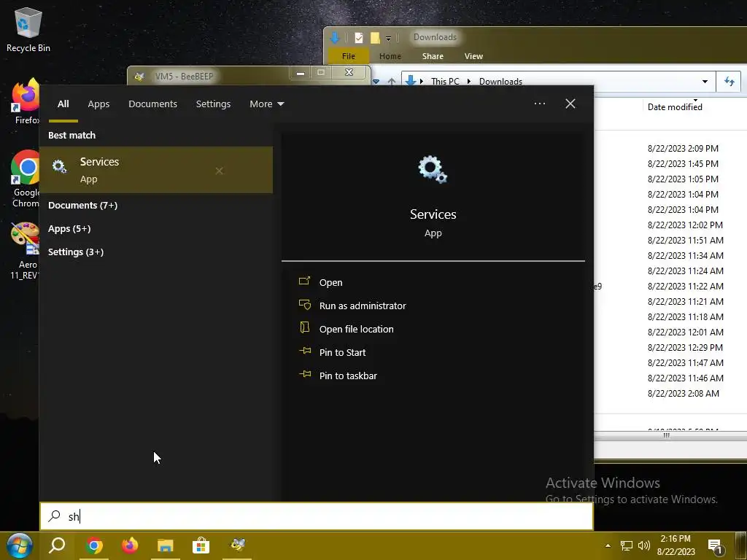Expand the Settings (3+) results group
The height and width of the screenshot is (560, 747).
point(76,252)
